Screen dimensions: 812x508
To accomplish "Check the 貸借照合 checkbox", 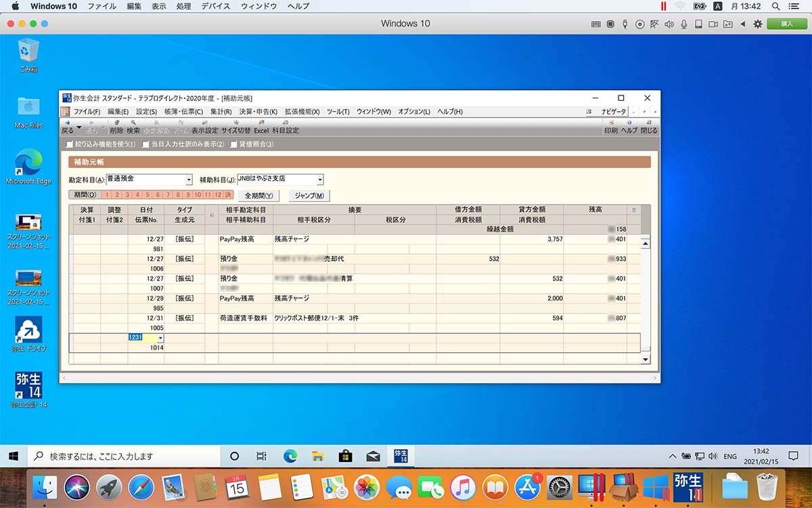I will (233, 144).
